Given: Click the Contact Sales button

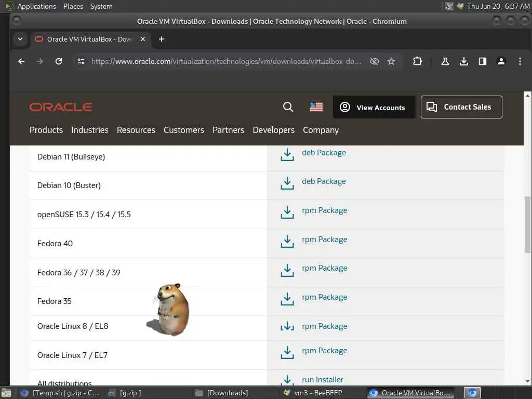Looking at the screenshot, I should point(461,107).
